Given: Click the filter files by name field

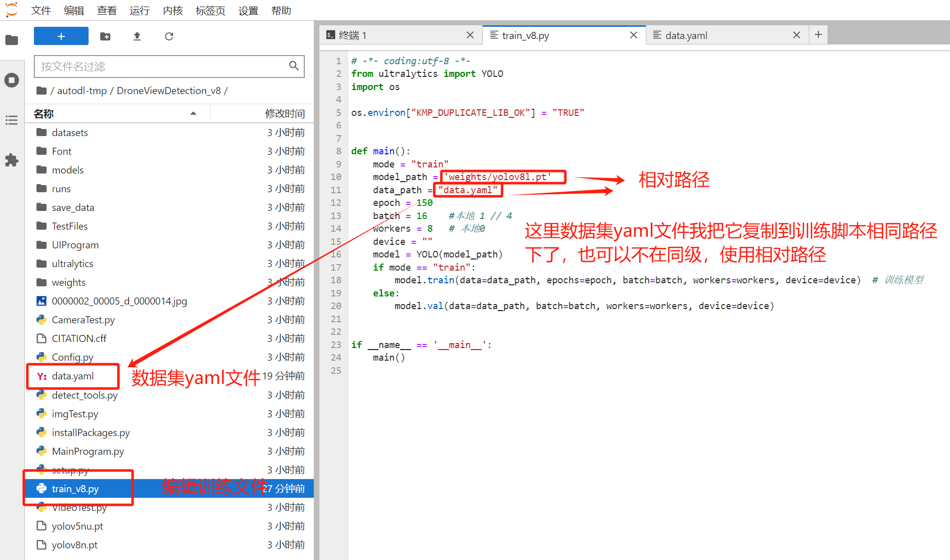Looking at the screenshot, I should (162, 66).
